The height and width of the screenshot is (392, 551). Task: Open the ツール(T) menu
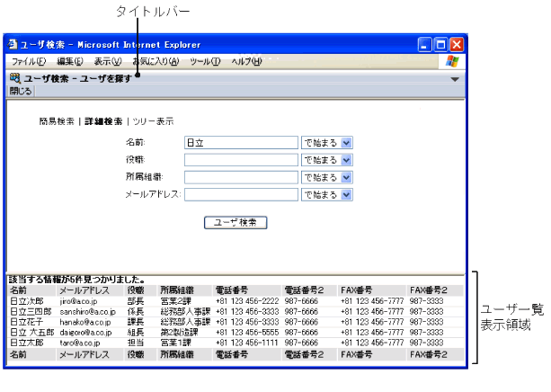[x=205, y=61]
